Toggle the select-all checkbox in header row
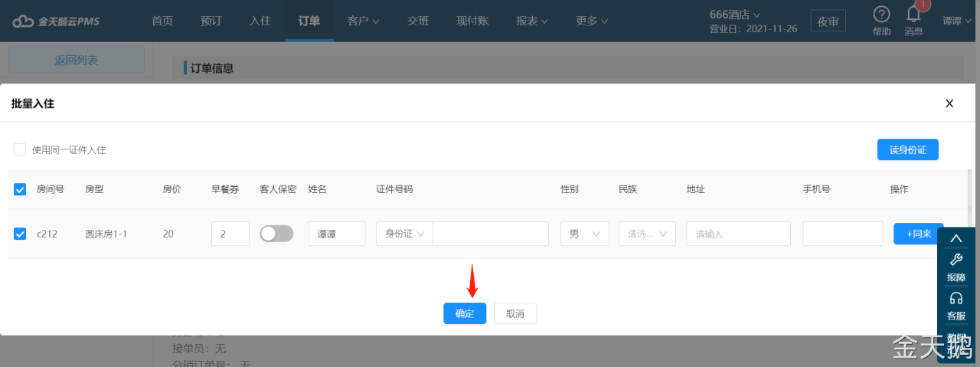The width and height of the screenshot is (980, 367). (20, 189)
